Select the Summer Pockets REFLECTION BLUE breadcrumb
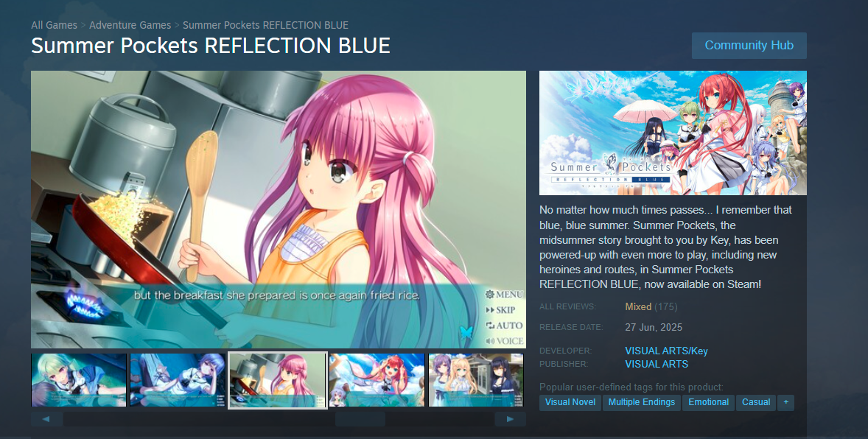The height and width of the screenshot is (439, 868). tap(266, 25)
